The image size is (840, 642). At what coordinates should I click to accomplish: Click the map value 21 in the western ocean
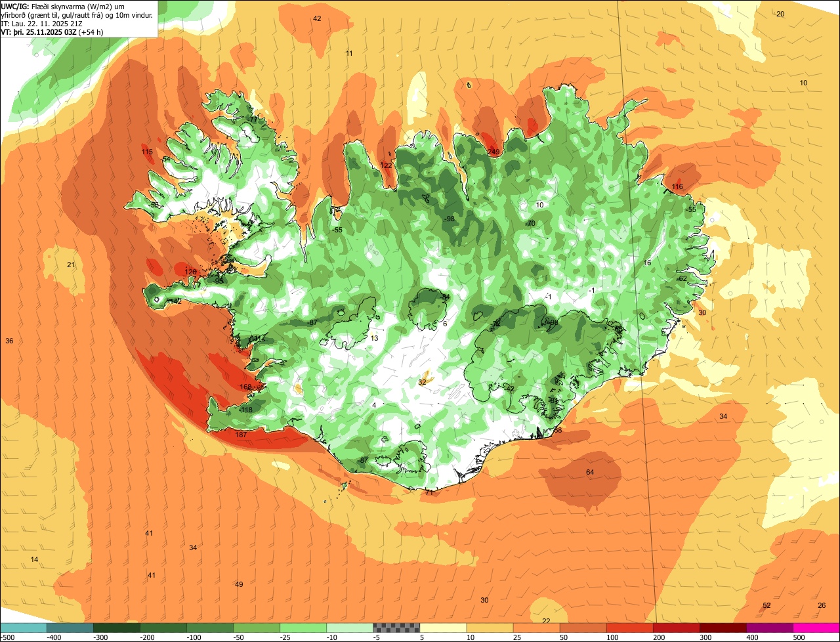(x=71, y=265)
